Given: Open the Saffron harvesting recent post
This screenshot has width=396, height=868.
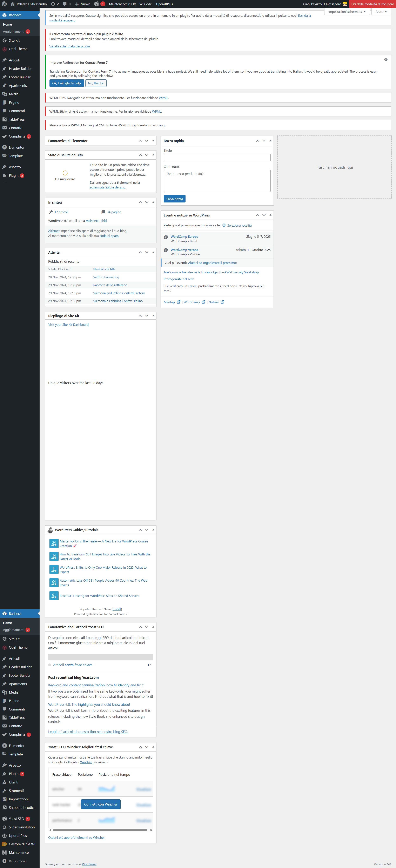Looking at the screenshot, I should pyautogui.click(x=106, y=277).
